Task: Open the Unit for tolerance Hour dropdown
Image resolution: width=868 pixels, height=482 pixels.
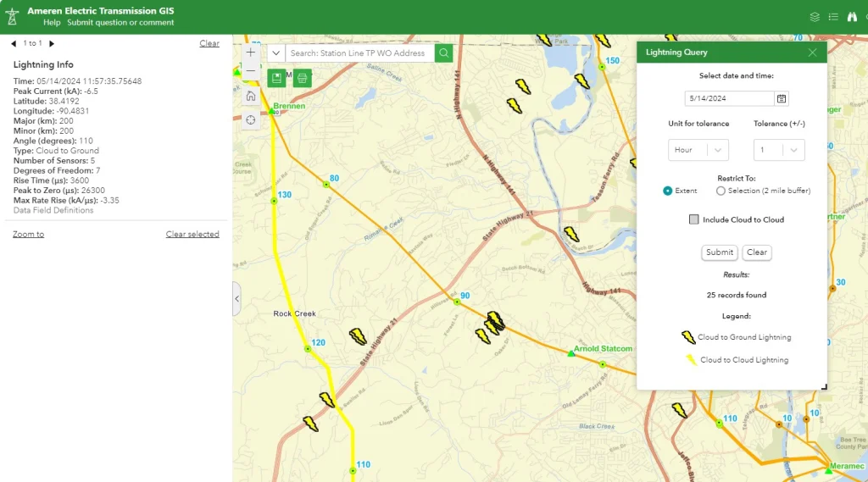Action: (x=698, y=150)
